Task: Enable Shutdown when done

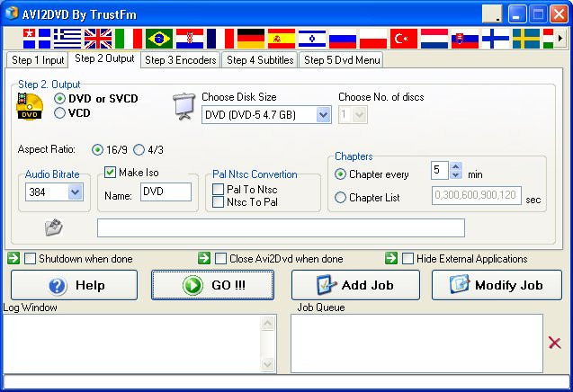Action: (x=30, y=259)
